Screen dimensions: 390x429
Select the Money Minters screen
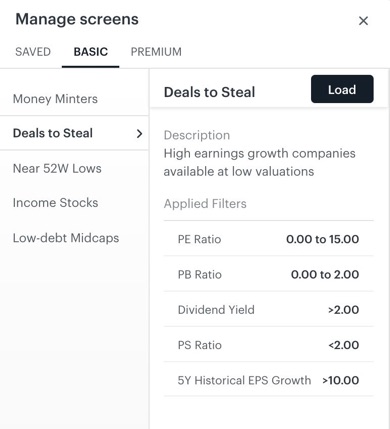[74, 99]
